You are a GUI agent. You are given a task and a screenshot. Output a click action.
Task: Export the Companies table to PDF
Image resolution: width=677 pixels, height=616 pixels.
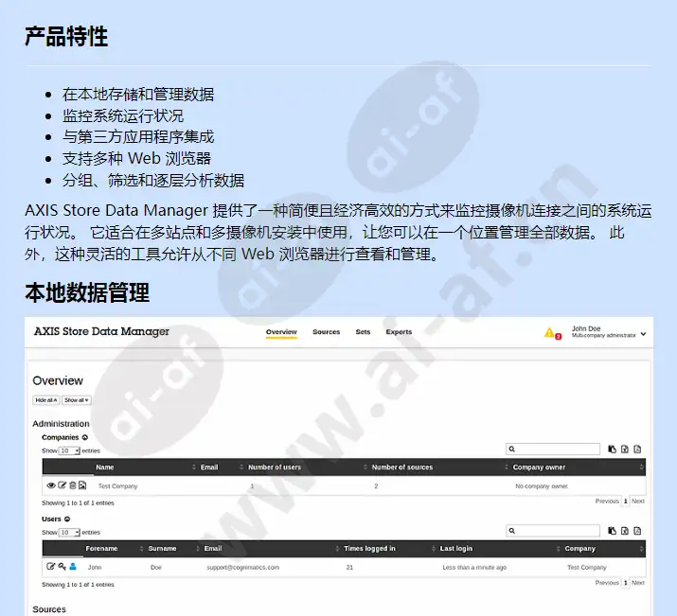coord(637,449)
